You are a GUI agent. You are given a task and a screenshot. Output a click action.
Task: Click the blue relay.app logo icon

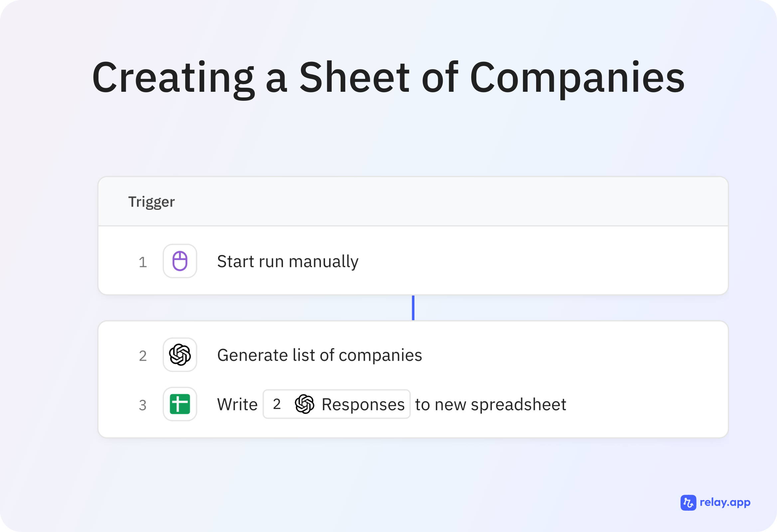coord(688,503)
